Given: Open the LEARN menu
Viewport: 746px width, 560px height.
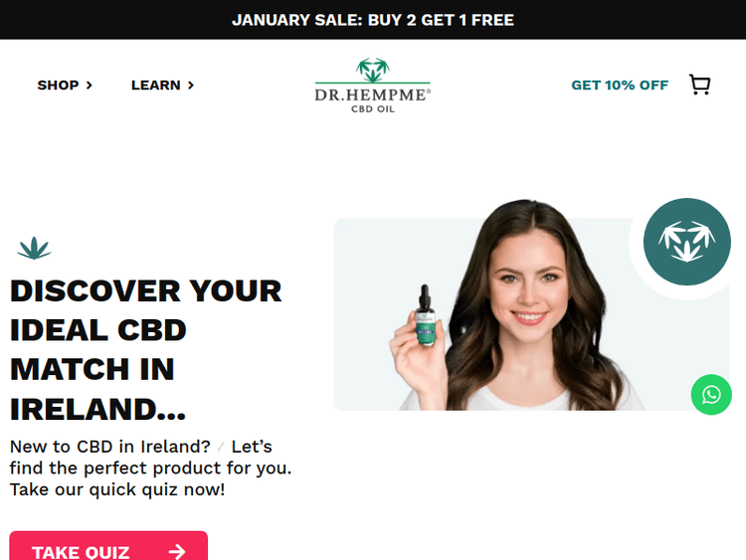Looking at the screenshot, I should pos(163,86).
